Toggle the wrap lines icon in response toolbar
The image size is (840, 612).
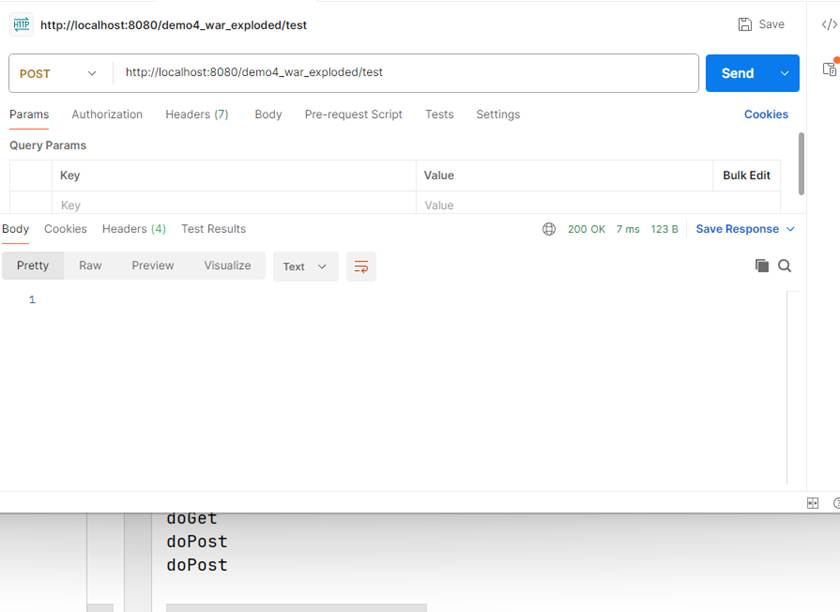point(361,266)
